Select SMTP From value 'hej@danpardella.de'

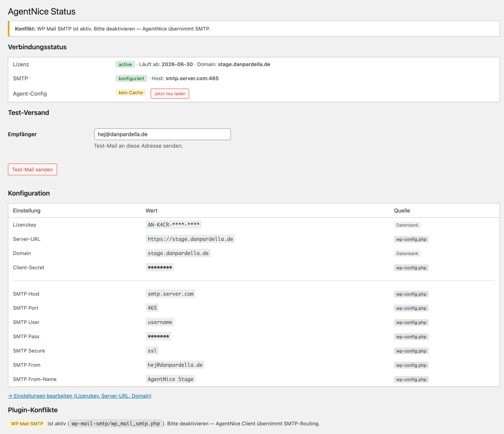coord(175,365)
